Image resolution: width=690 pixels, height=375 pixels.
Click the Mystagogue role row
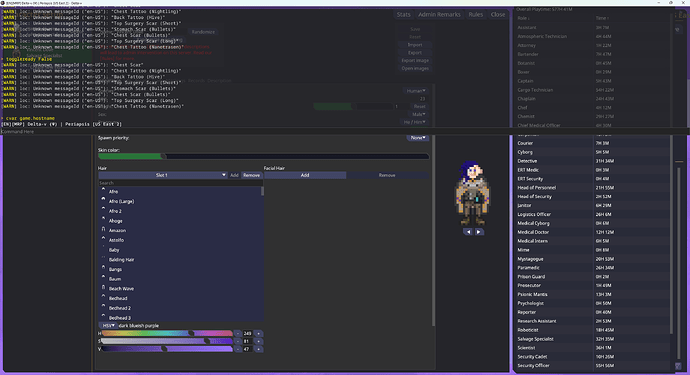[x=592, y=259]
